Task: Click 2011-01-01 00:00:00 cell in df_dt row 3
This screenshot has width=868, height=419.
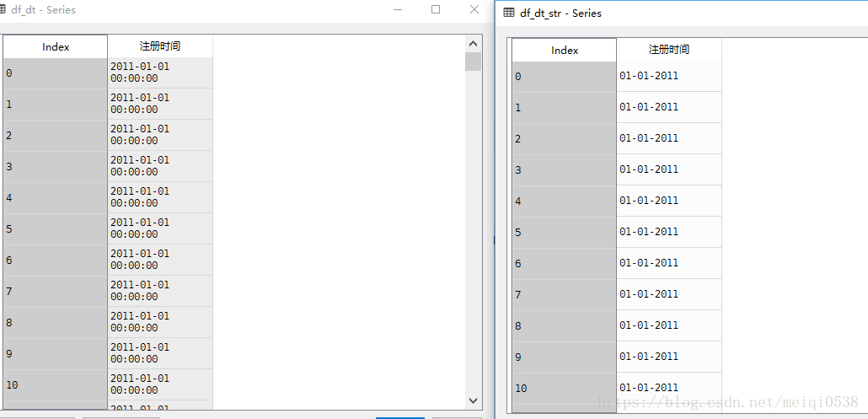Action: [x=160, y=167]
